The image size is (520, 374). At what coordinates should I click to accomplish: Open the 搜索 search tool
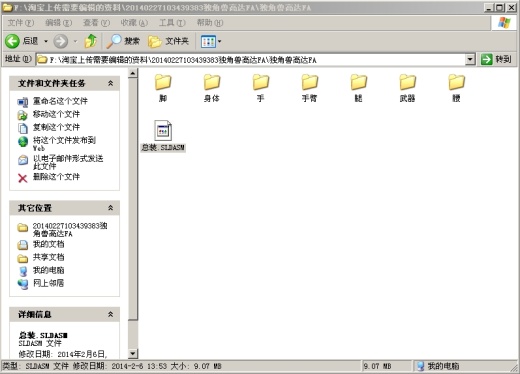pyautogui.click(x=123, y=41)
